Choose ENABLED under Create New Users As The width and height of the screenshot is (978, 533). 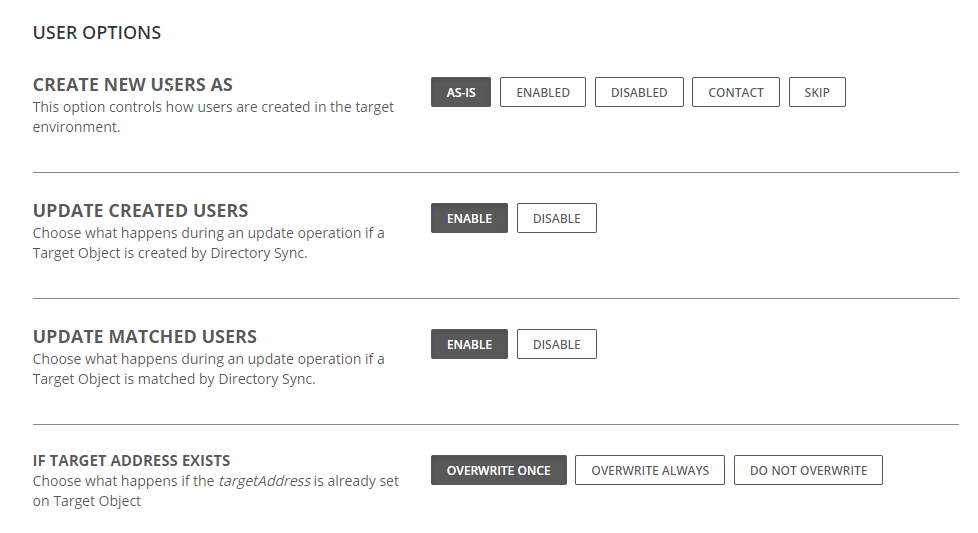(x=543, y=92)
